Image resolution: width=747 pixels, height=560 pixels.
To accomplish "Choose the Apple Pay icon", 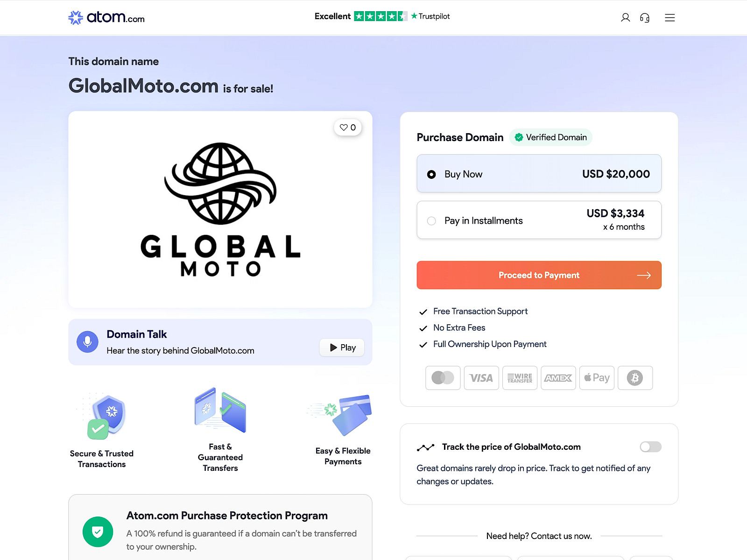I will [x=597, y=378].
